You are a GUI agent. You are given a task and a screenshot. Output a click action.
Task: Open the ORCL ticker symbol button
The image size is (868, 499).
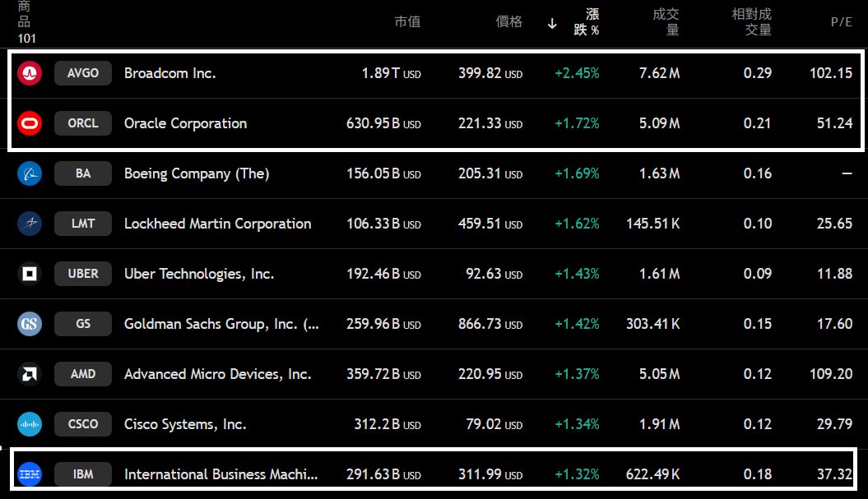click(83, 123)
